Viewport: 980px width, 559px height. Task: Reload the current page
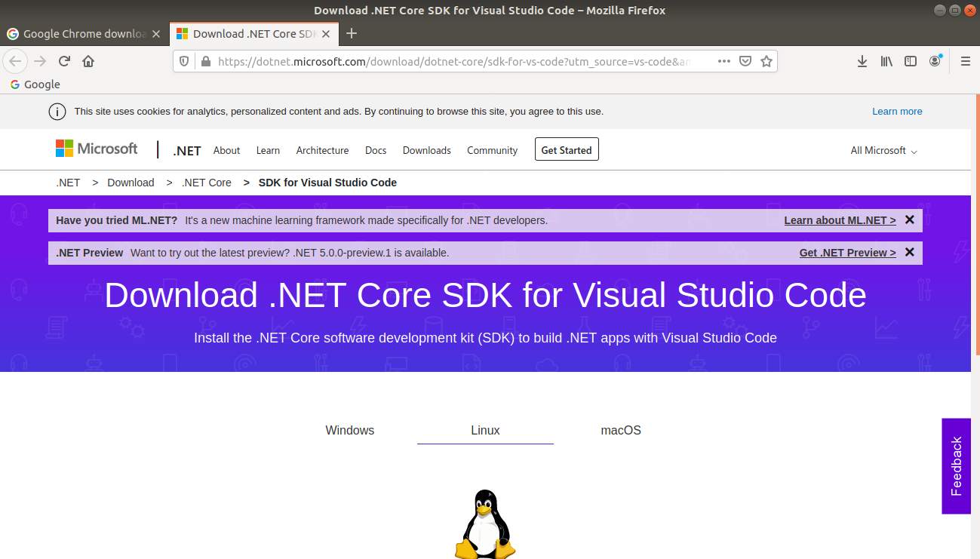coord(64,61)
